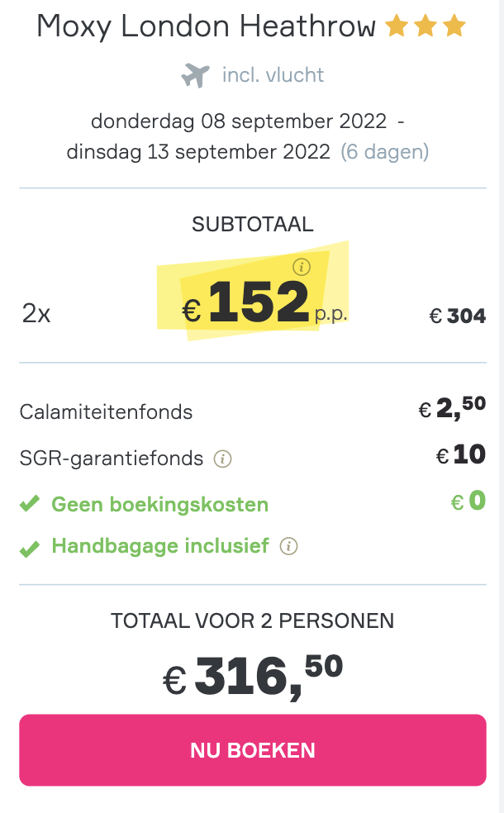Click the (6 dagen) duration text
This screenshot has height=813, width=504.
point(385,152)
